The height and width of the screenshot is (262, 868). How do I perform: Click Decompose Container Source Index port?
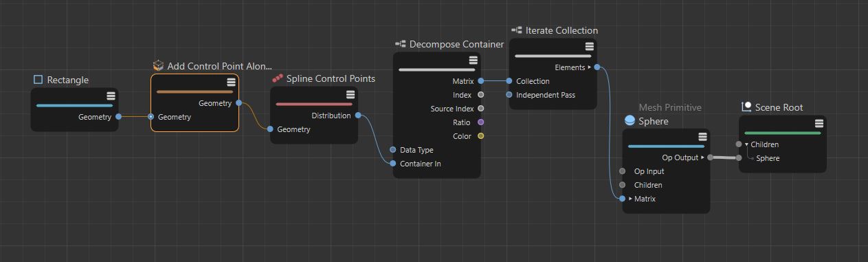point(480,109)
